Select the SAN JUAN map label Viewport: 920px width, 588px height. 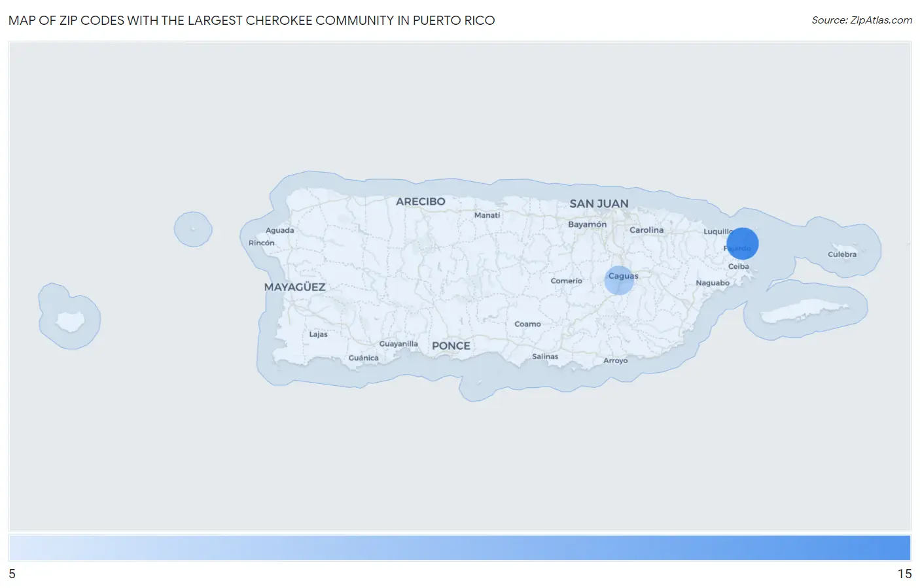coord(599,203)
